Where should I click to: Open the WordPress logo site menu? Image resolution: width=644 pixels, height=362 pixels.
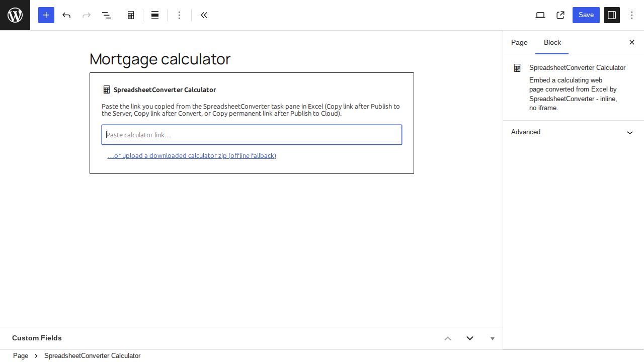point(15,15)
